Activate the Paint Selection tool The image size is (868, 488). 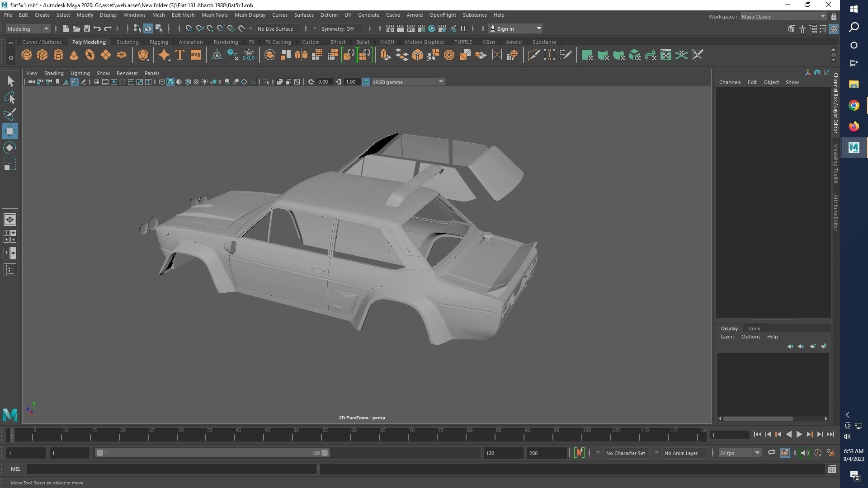10,114
